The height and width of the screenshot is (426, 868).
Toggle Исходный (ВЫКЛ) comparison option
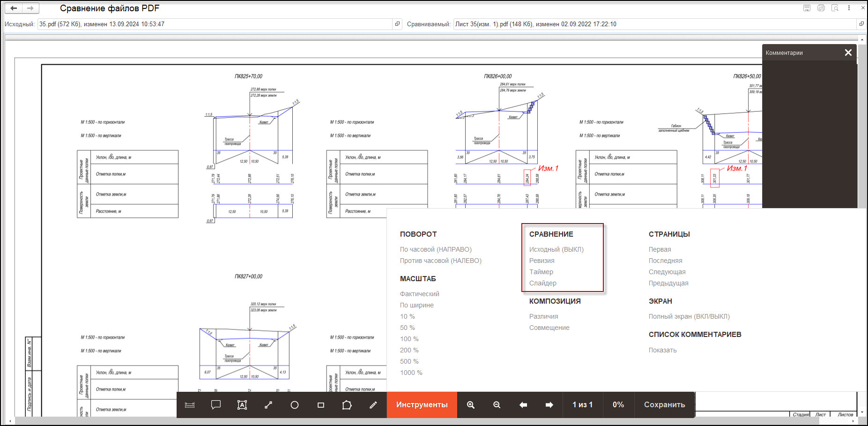click(x=556, y=249)
